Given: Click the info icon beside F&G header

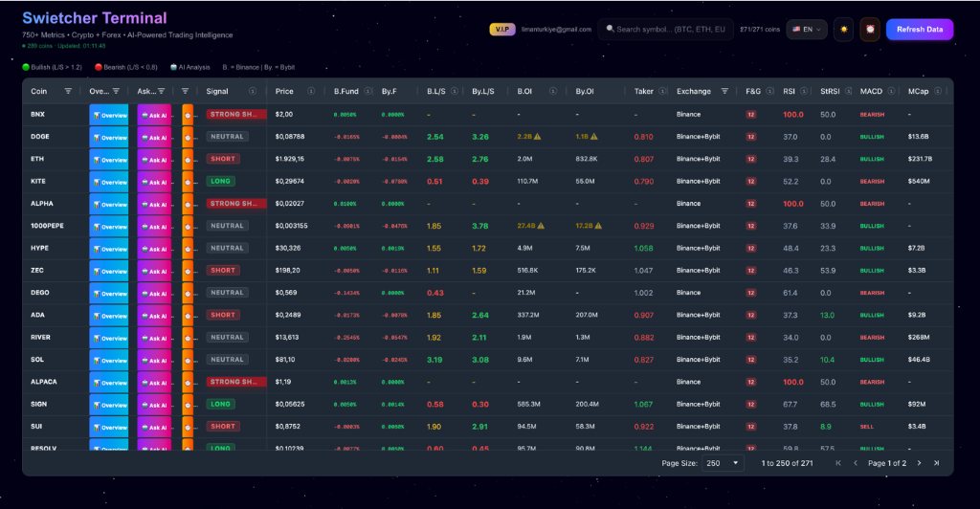Looking at the screenshot, I should click(770, 91).
